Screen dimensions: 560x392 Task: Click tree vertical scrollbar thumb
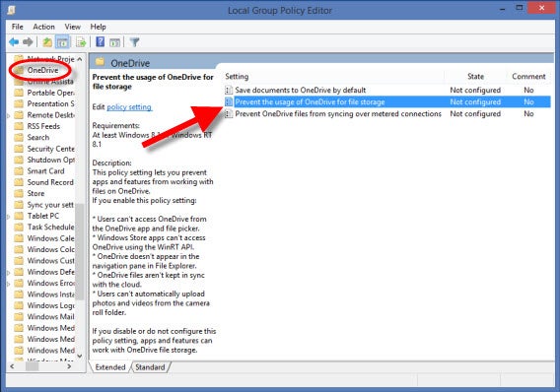click(x=80, y=251)
